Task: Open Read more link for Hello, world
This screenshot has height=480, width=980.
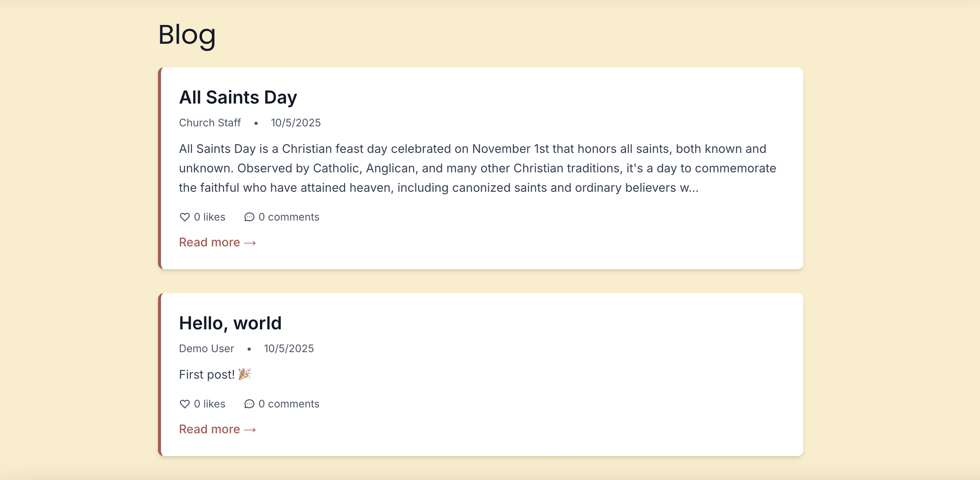Action: pyautogui.click(x=217, y=429)
